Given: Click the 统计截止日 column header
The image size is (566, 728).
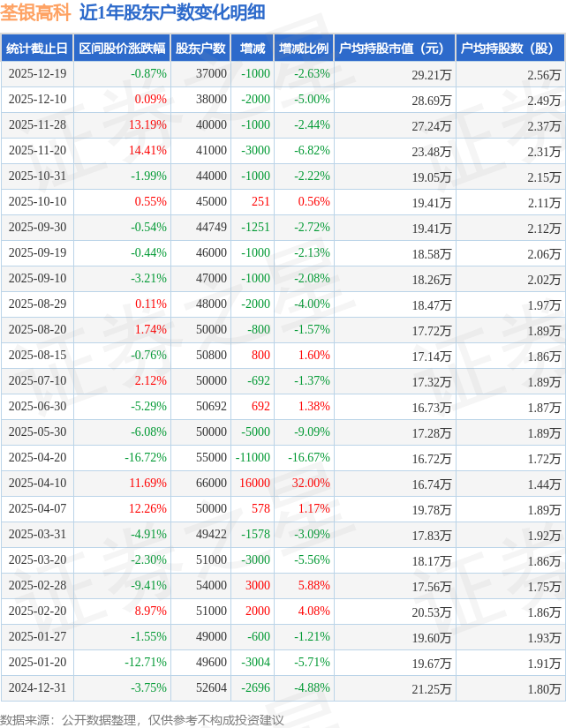Looking at the screenshot, I should click(36, 49).
